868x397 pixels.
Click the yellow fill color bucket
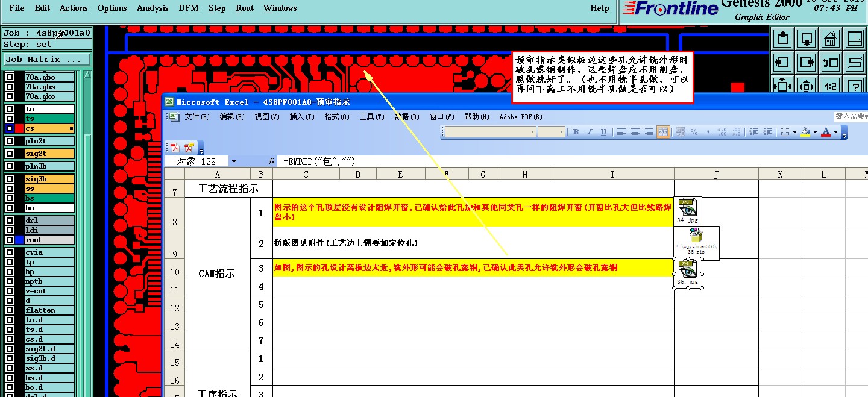[805, 132]
